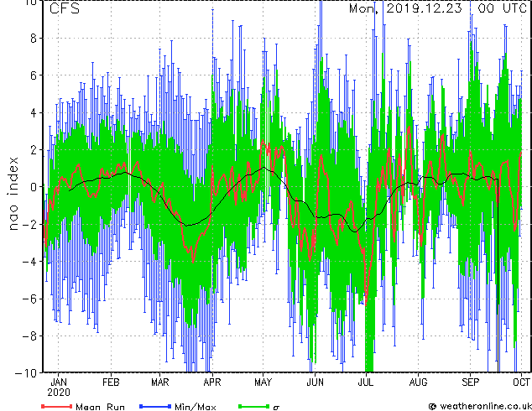Click the 00 UTC time label

[503, 8]
